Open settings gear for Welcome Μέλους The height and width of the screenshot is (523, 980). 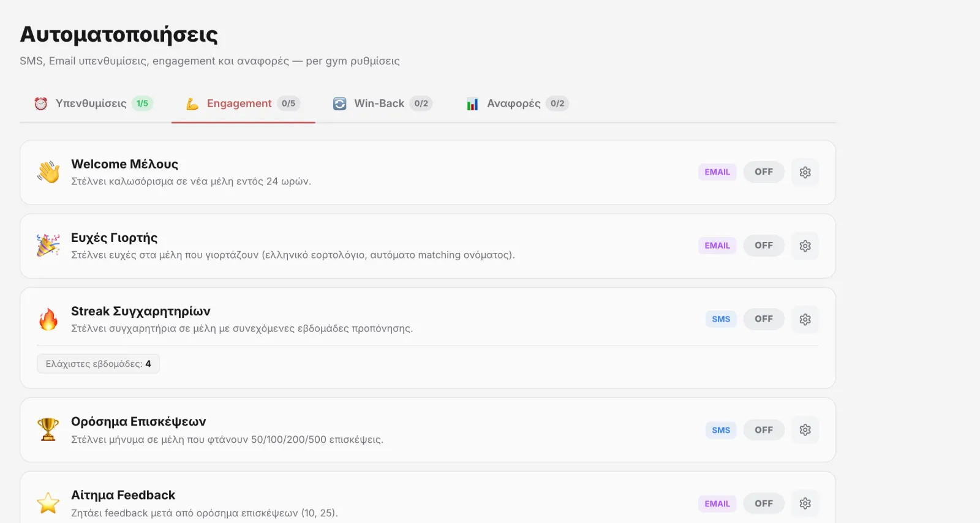[805, 172]
